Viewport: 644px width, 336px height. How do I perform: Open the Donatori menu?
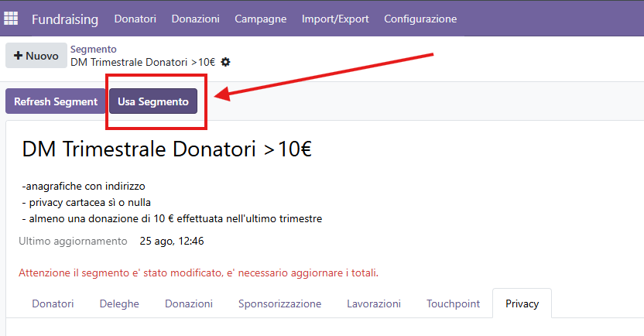135,19
